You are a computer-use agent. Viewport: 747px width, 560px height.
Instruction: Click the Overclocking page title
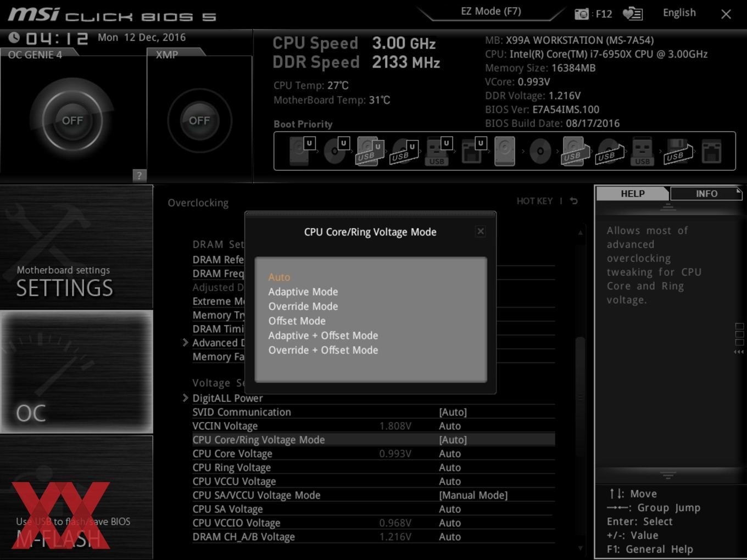pyautogui.click(x=198, y=203)
